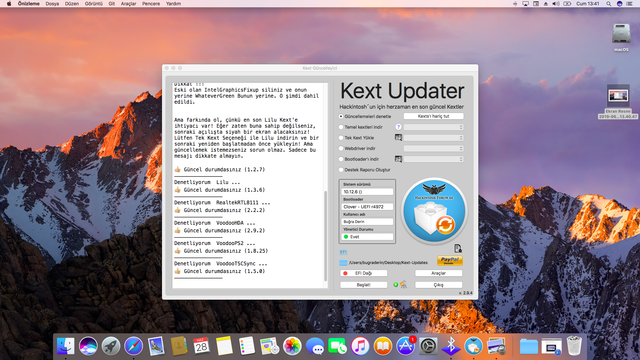Click the Kullanıcı adı field Buğra Derin
The width and height of the screenshot is (640, 360).
tap(367, 222)
